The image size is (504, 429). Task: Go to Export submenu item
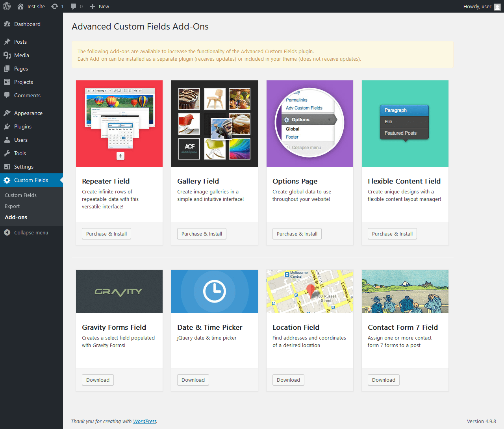tap(12, 206)
